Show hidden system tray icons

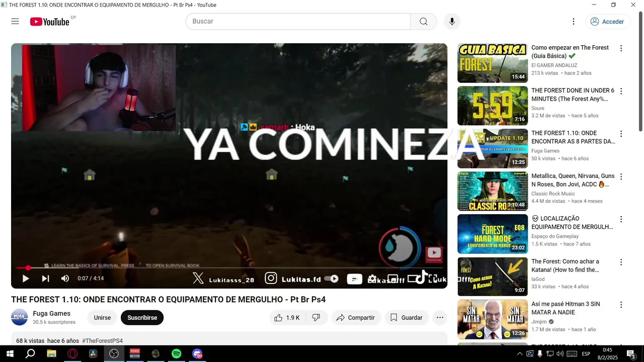click(519, 354)
